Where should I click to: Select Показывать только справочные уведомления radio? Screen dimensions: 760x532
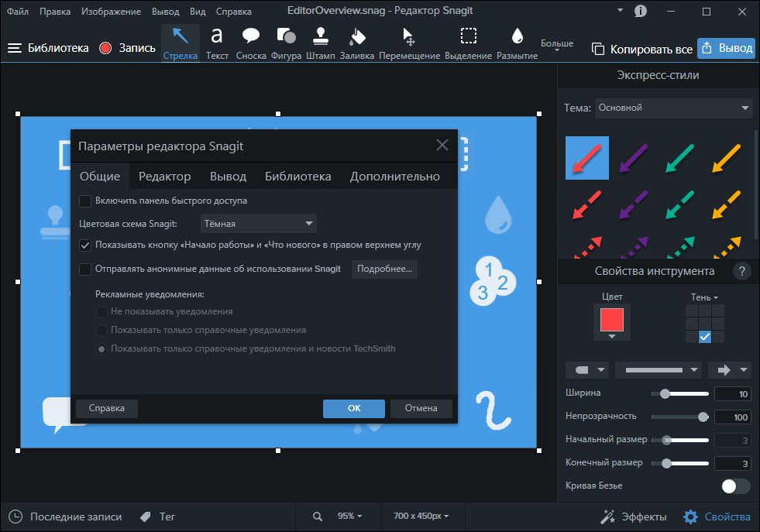pos(101,331)
